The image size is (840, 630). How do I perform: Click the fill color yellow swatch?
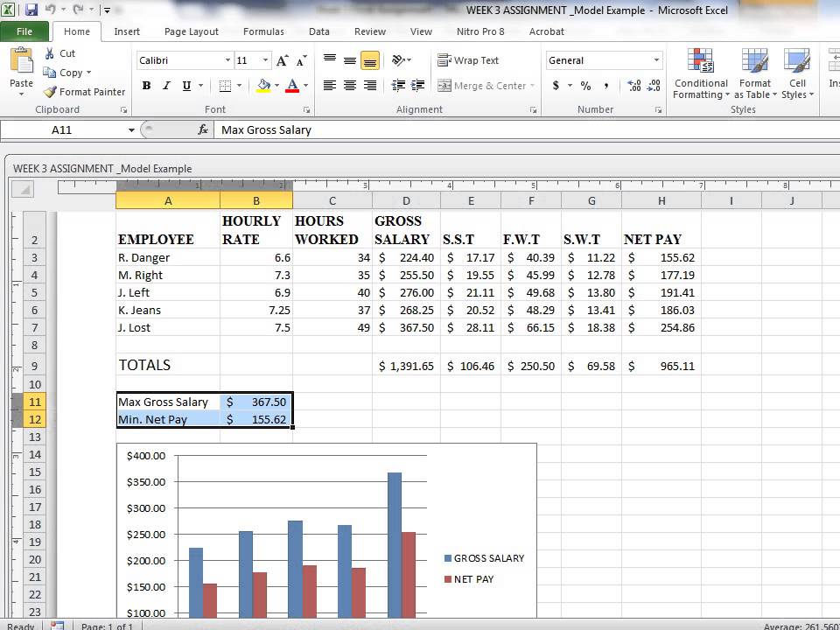[x=263, y=86]
